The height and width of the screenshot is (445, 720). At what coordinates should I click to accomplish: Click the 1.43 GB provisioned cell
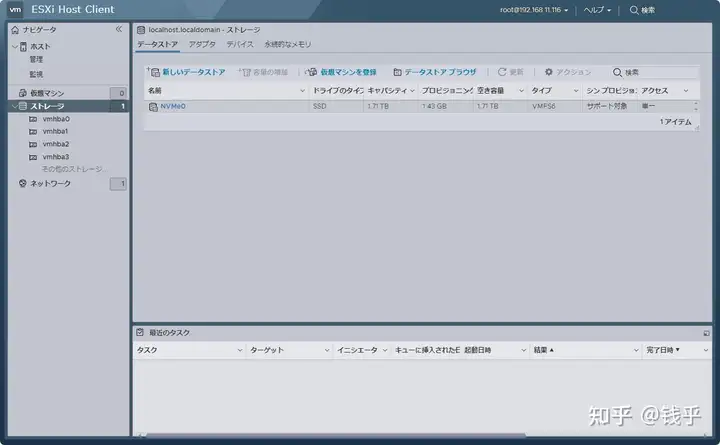434,106
